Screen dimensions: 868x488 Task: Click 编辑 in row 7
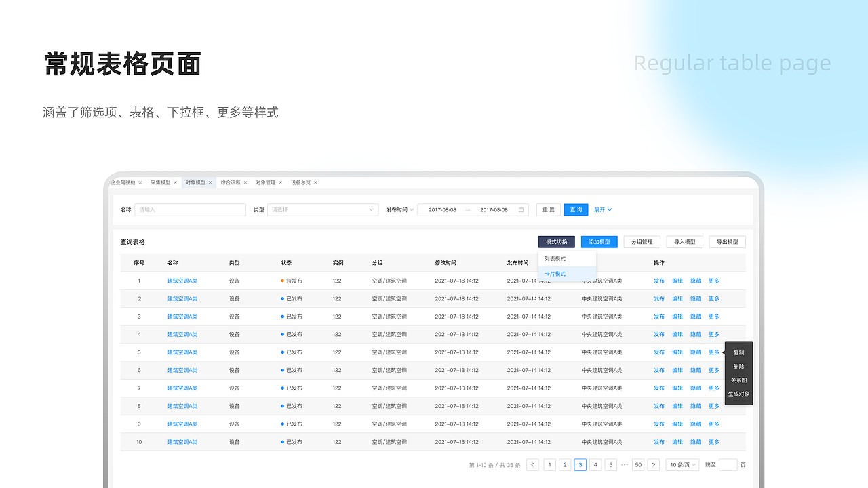(x=677, y=388)
